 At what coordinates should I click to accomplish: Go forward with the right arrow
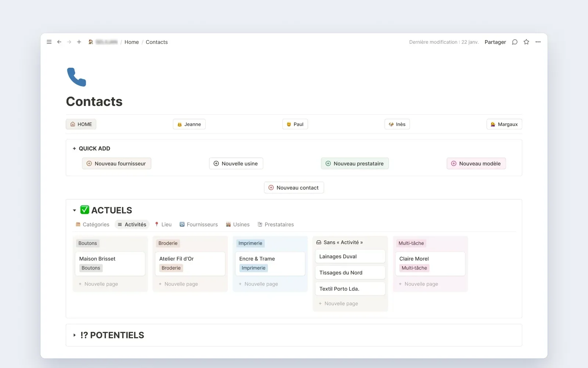coord(69,42)
